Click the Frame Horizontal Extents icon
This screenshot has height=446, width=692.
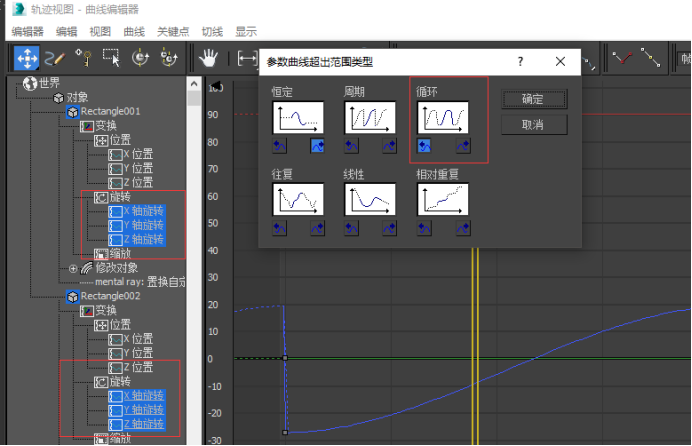247,58
